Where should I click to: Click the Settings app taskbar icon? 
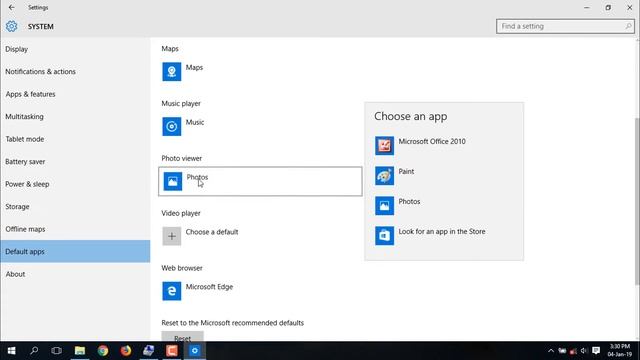(195, 351)
